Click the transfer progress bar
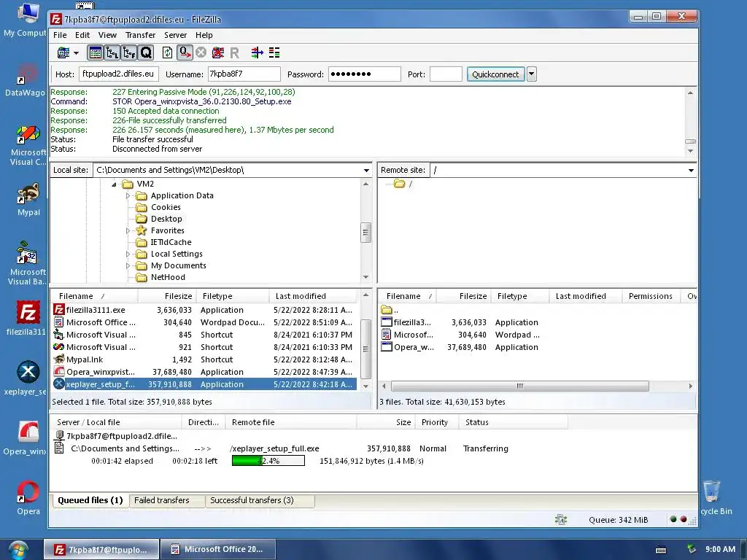Viewport: 747px width, 560px height. point(268,461)
